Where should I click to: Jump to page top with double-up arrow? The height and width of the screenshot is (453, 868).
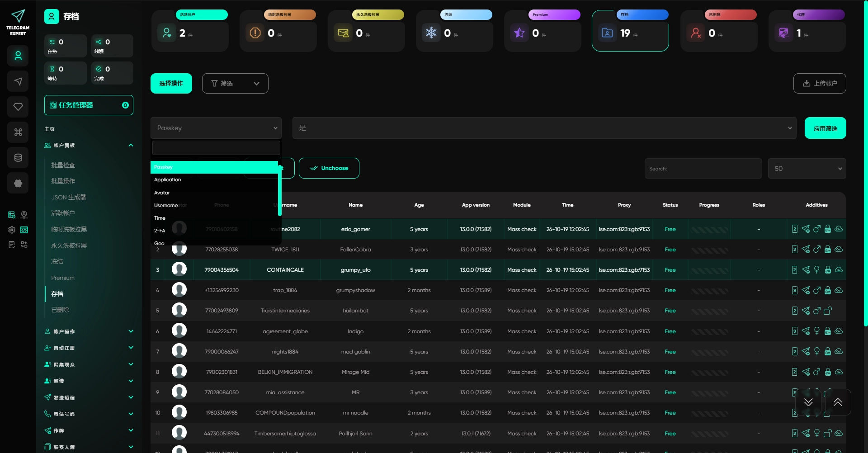point(838,402)
